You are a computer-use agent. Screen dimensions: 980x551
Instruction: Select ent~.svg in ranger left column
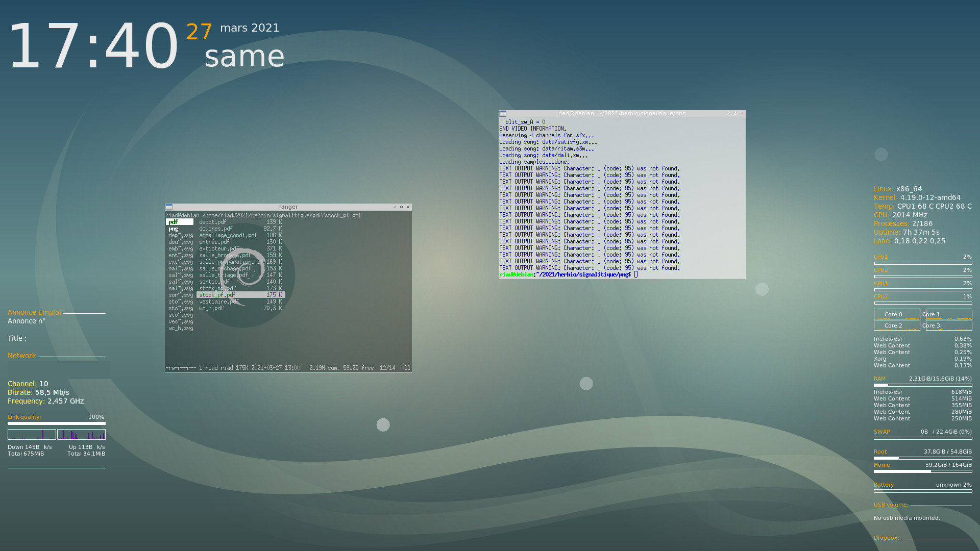181,255
